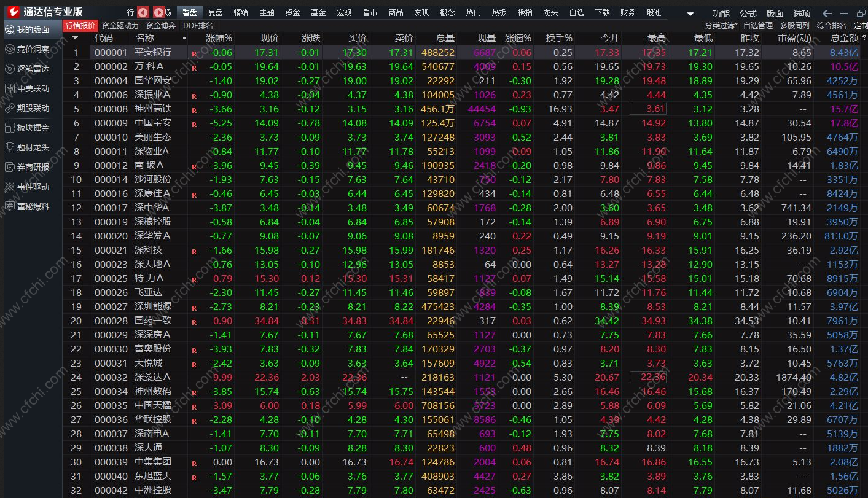The image size is (868, 498).
Task: Click the R marker in 平安银行 row
Action: click(x=194, y=54)
